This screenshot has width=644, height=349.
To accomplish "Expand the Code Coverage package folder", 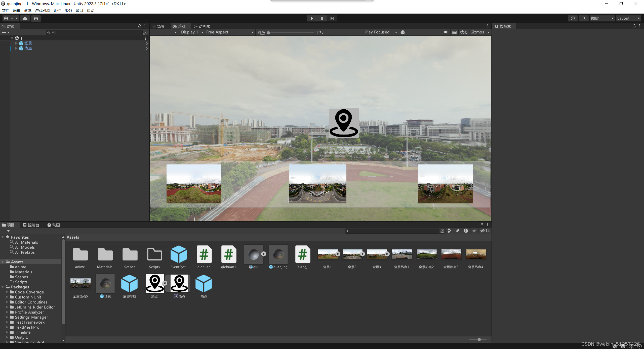I will click(7, 292).
